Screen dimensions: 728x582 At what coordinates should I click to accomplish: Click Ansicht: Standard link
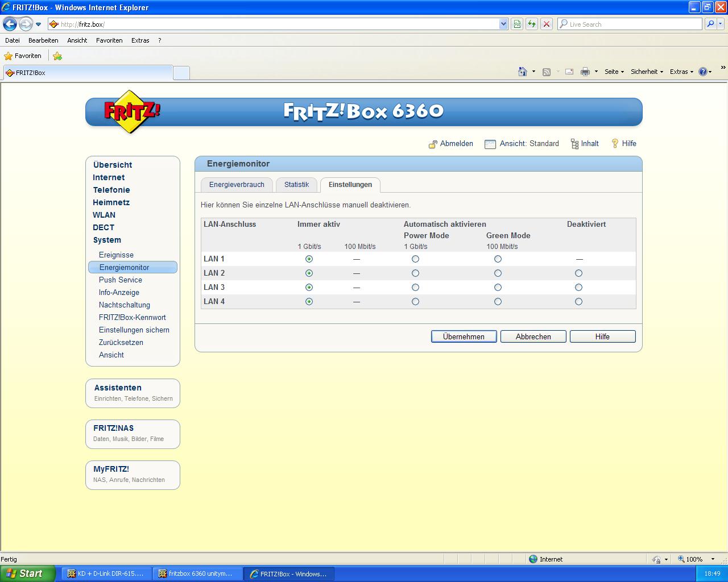[x=522, y=144]
